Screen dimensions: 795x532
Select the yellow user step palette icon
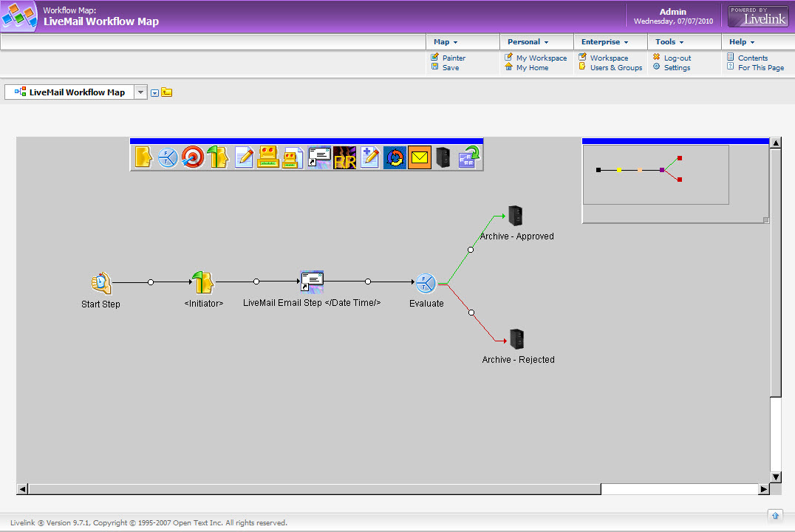click(143, 157)
